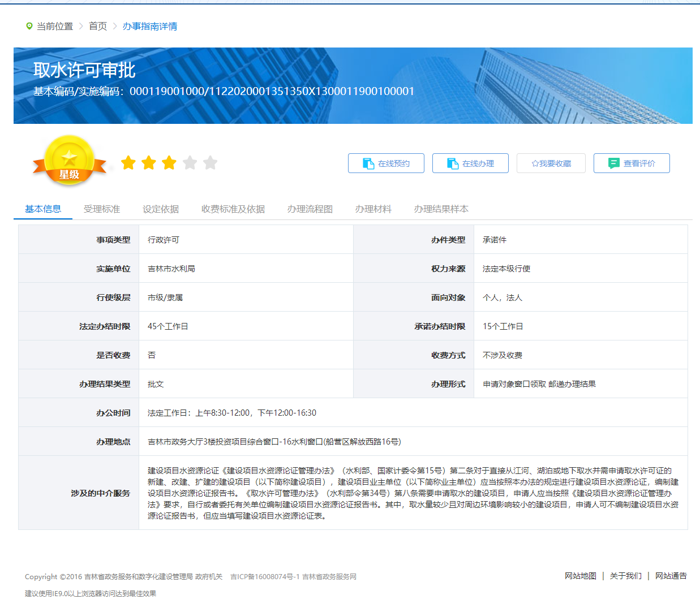Open the 网站地图 footer link
700x608 pixels.
coord(580,576)
